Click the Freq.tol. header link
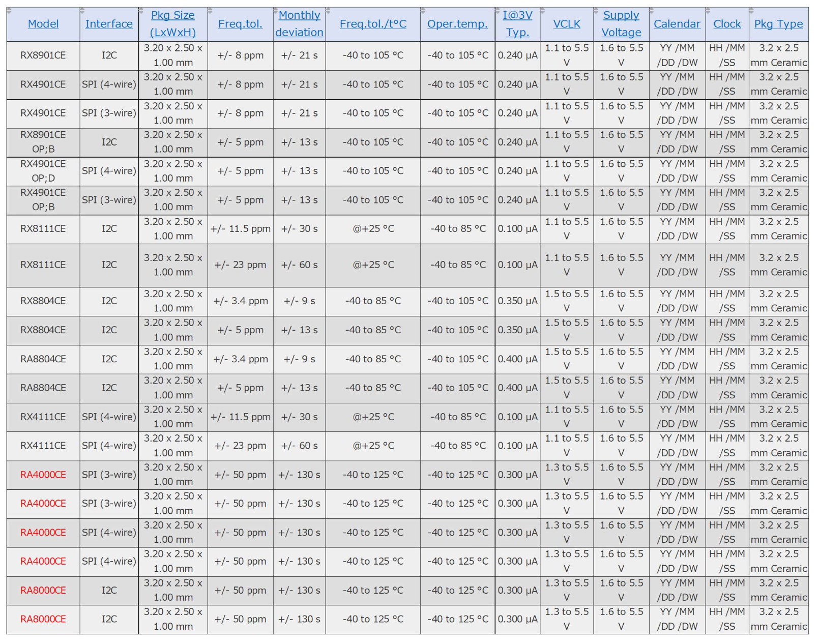The image size is (819, 644). [240, 24]
